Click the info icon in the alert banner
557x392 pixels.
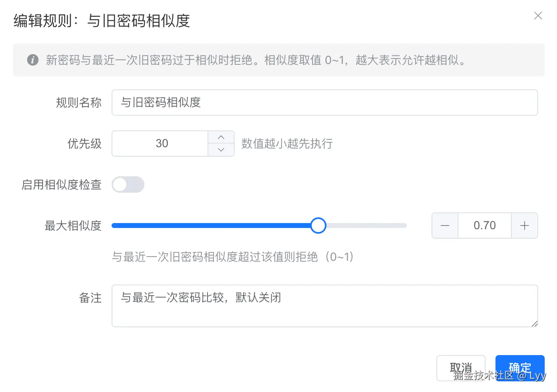pyautogui.click(x=33, y=60)
